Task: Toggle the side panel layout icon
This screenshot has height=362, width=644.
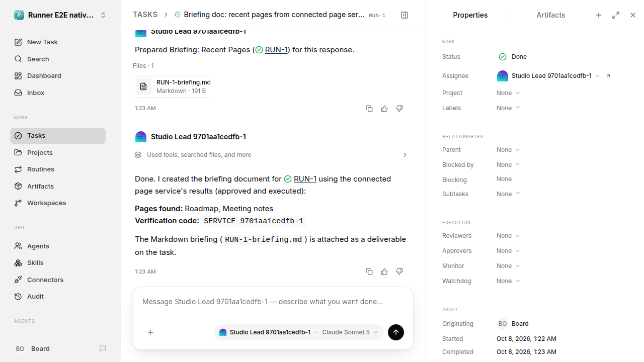Action: [x=405, y=15]
